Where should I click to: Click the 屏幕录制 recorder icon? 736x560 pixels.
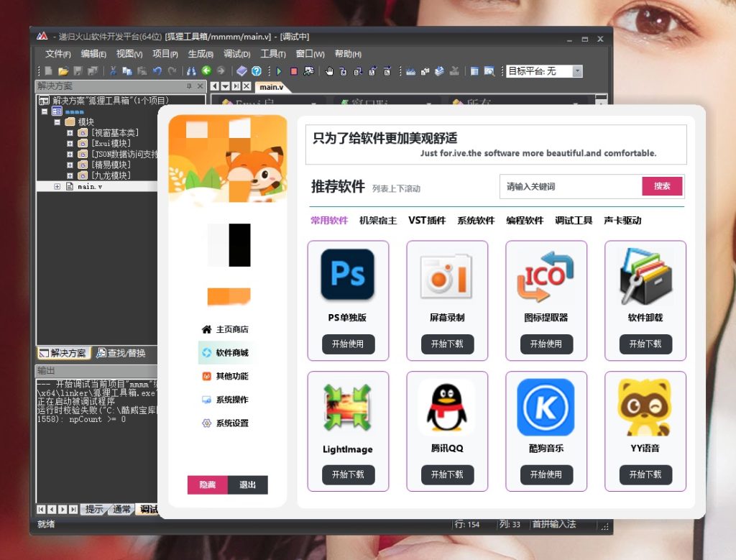447,277
